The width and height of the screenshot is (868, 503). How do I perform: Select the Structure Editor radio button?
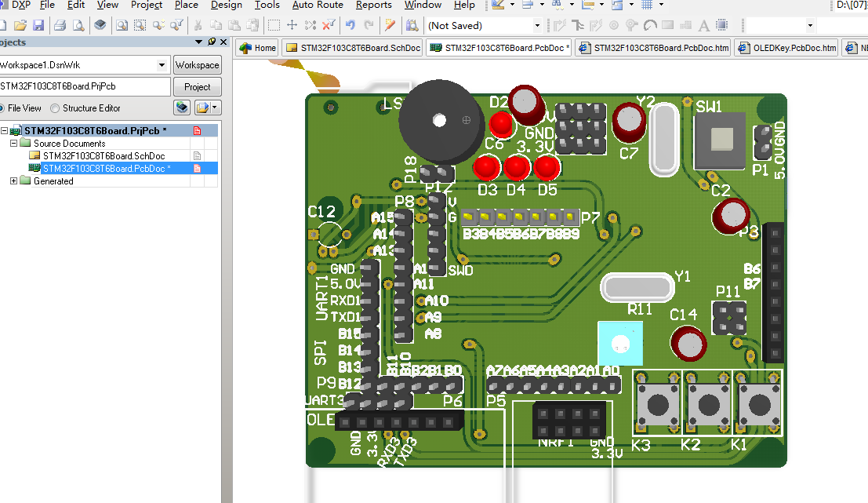pos(55,108)
